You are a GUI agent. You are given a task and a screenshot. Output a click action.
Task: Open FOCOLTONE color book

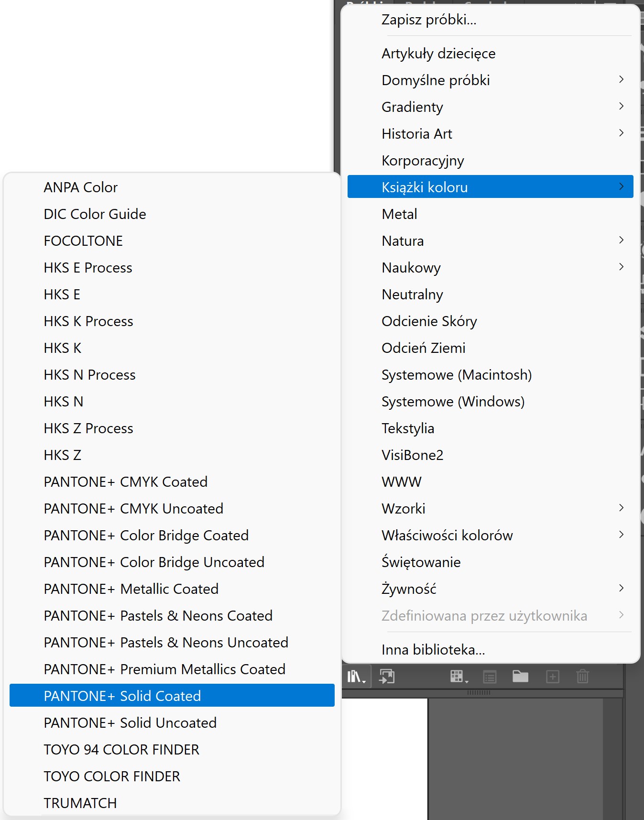tap(172, 241)
